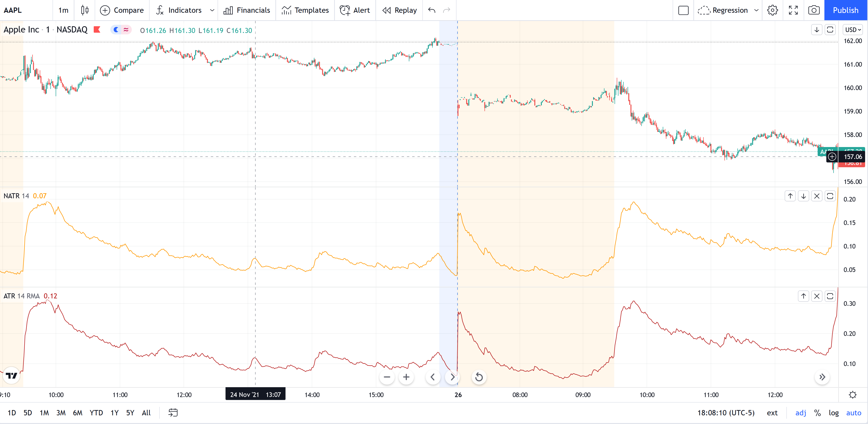This screenshot has width=868, height=424.
Task: Reset the chart view
Action: pyautogui.click(x=479, y=377)
